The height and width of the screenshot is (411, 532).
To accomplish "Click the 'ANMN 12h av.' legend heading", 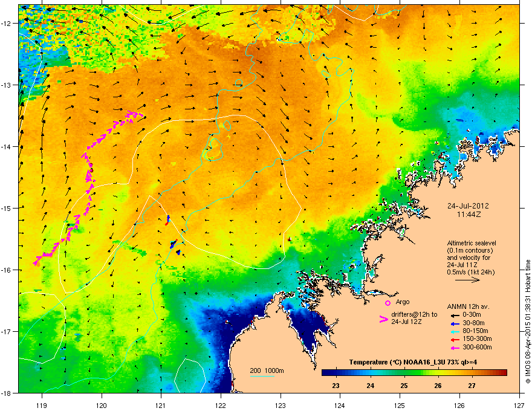I will (468, 306).
